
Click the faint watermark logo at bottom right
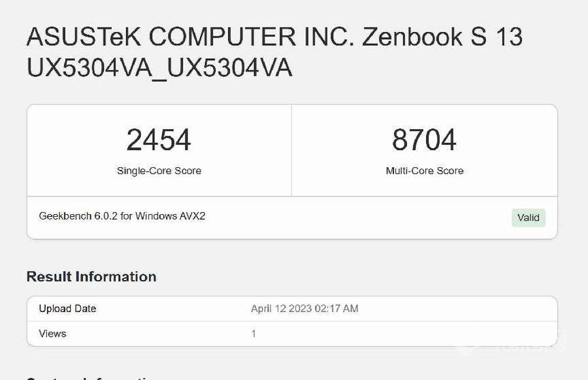pos(512,344)
